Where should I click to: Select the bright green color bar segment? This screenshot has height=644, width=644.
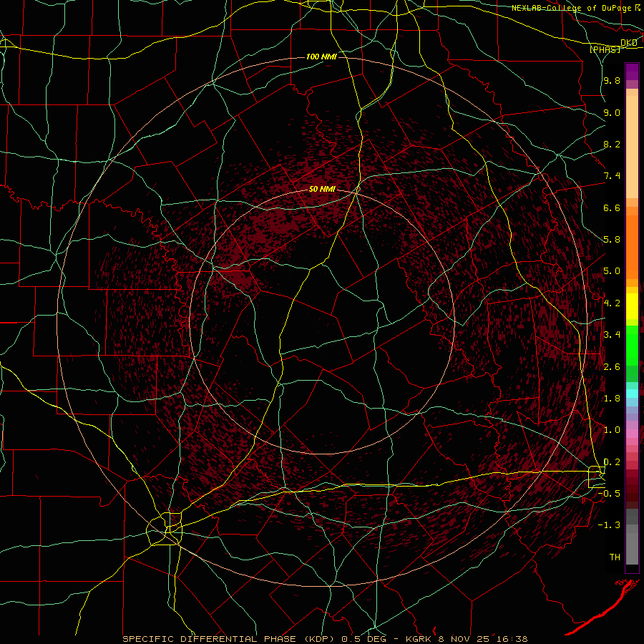point(632,345)
